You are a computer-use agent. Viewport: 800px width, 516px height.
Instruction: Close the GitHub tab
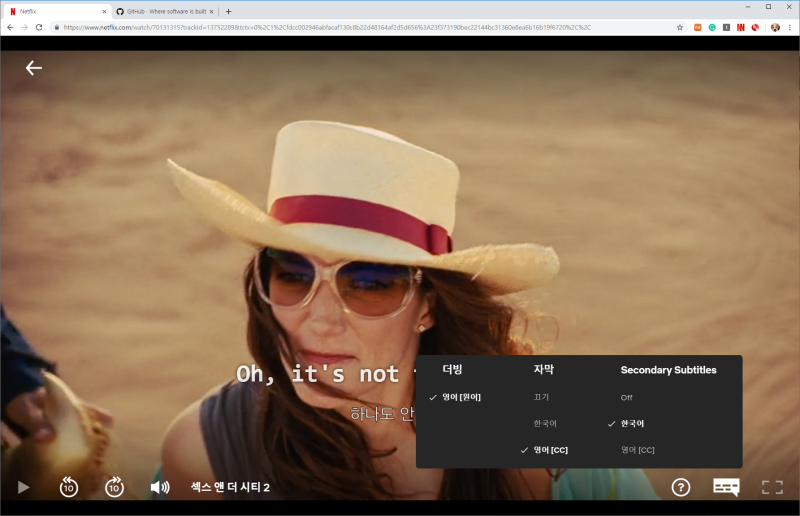(211, 11)
